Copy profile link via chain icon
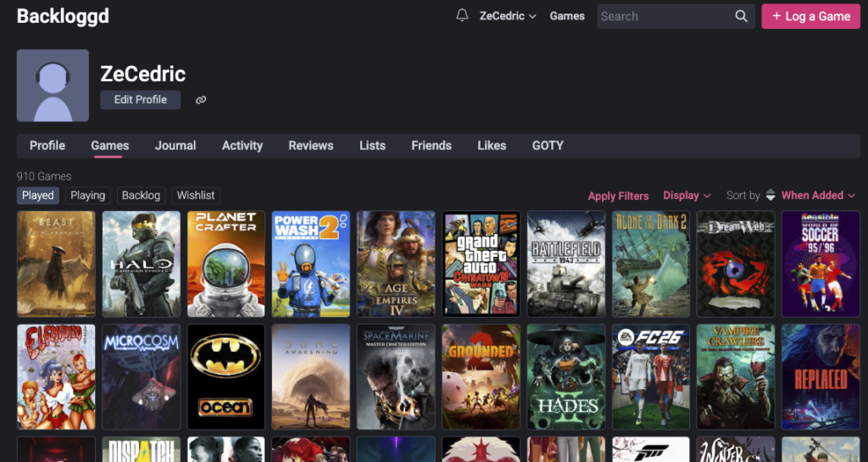868x462 pixels. 201,100
